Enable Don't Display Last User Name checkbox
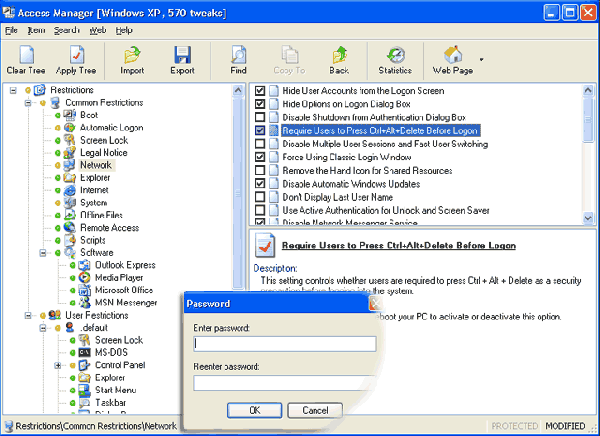Screen dimensions: 600x436 pos(261,197)
